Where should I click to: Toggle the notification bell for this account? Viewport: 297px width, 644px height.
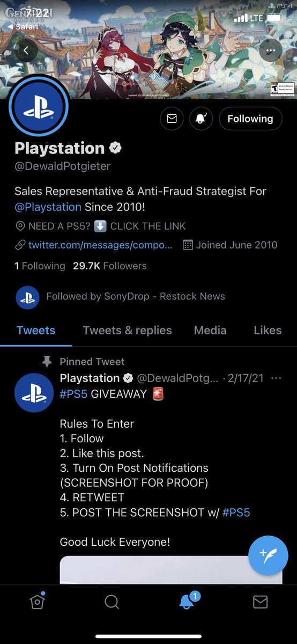pos(202,119)
